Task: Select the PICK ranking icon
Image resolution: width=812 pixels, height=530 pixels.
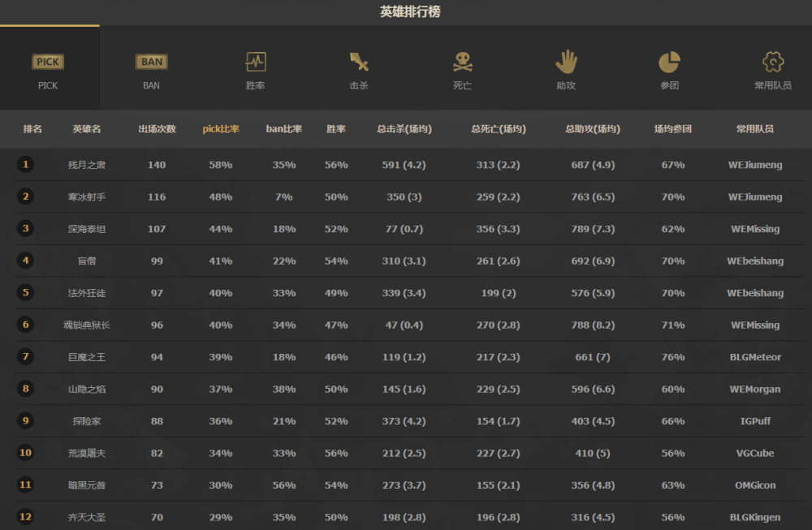Action: coord(48,62)
